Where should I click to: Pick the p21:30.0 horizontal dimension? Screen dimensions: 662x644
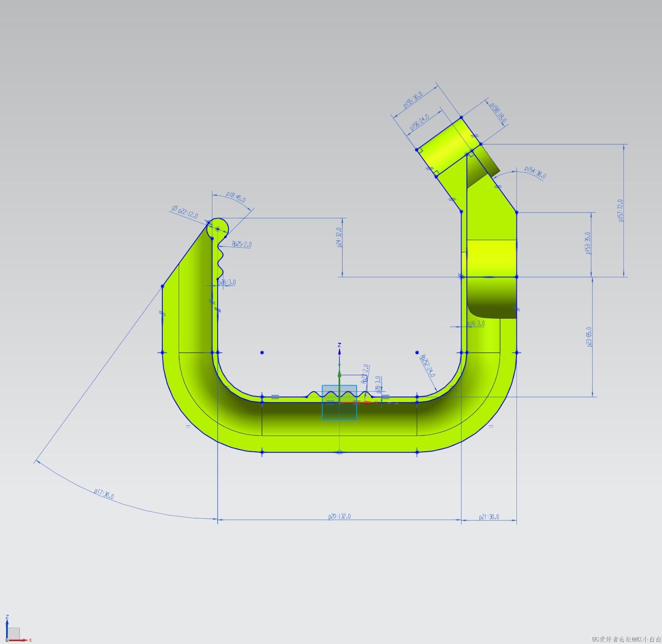(489, 517)
